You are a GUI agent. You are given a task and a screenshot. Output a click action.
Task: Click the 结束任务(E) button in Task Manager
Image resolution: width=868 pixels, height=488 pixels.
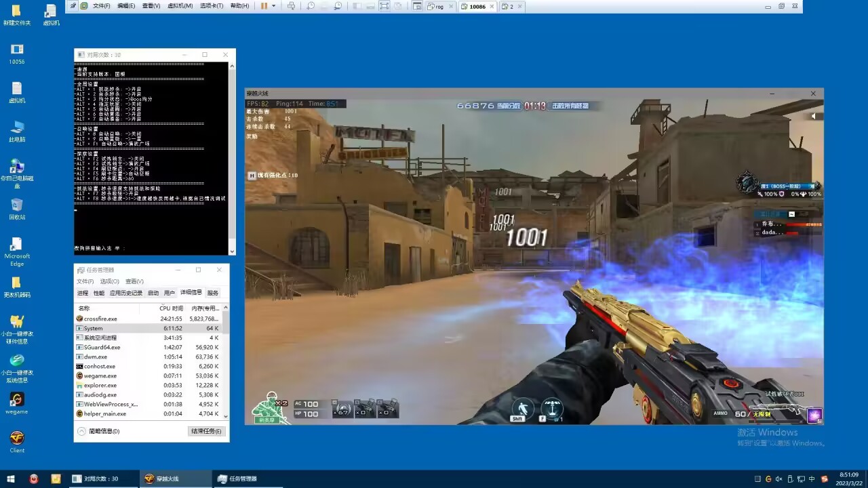click(206, 431)
